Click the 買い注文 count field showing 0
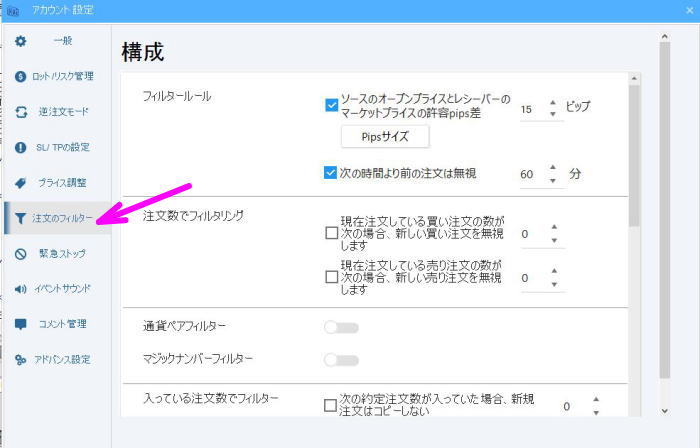Screen dimensions: 700x448 point(534,234)
